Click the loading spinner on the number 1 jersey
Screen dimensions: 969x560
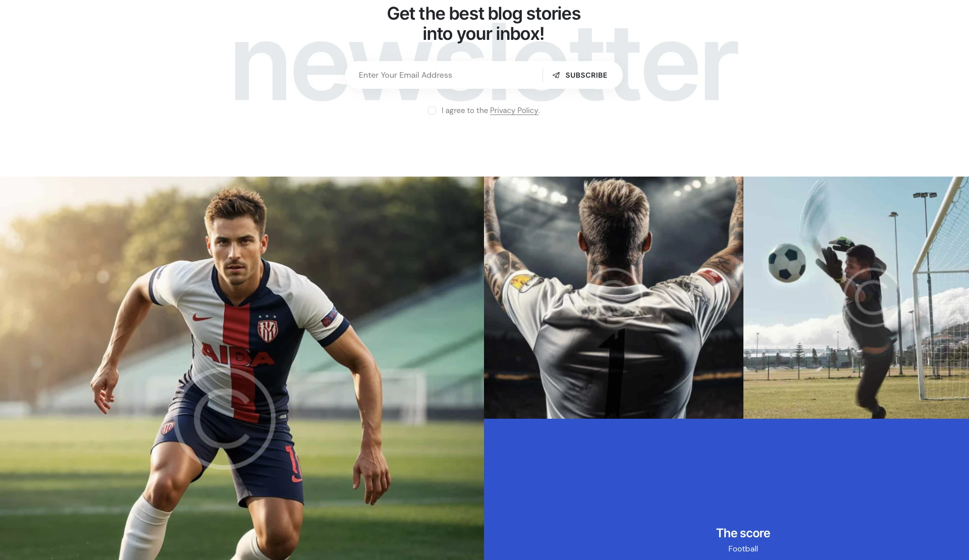coord(613,298)
